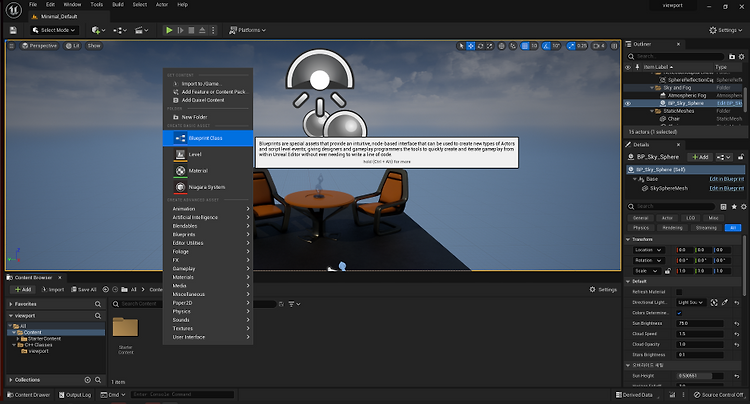Expand the Materials submenu
The height and width of the screenshot is (404, 750).
[x=208, y=277]
